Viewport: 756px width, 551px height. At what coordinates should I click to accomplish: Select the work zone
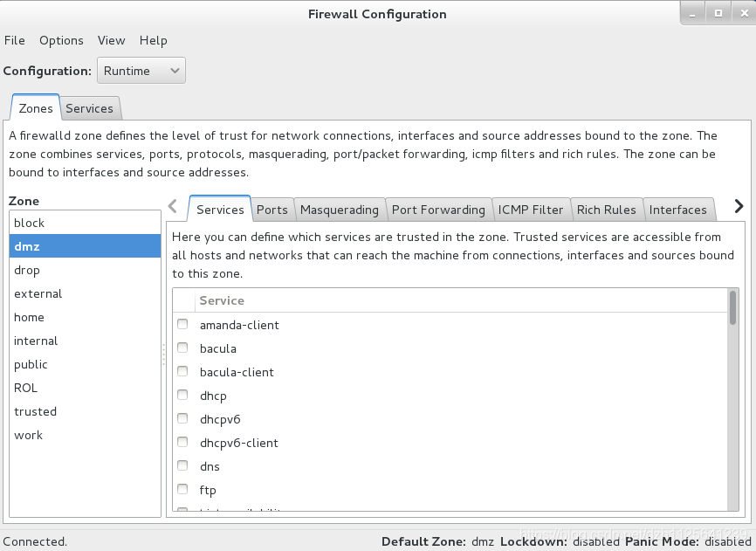(85, 436)
